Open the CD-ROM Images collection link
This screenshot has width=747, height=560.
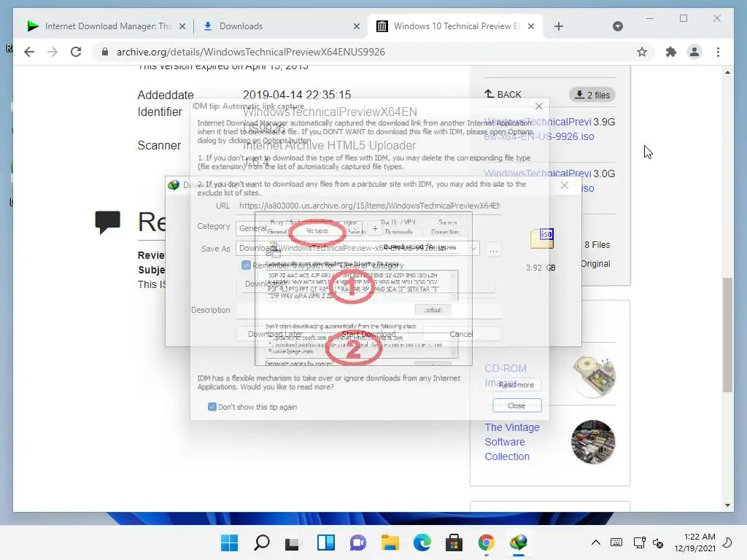coord(505,376)
